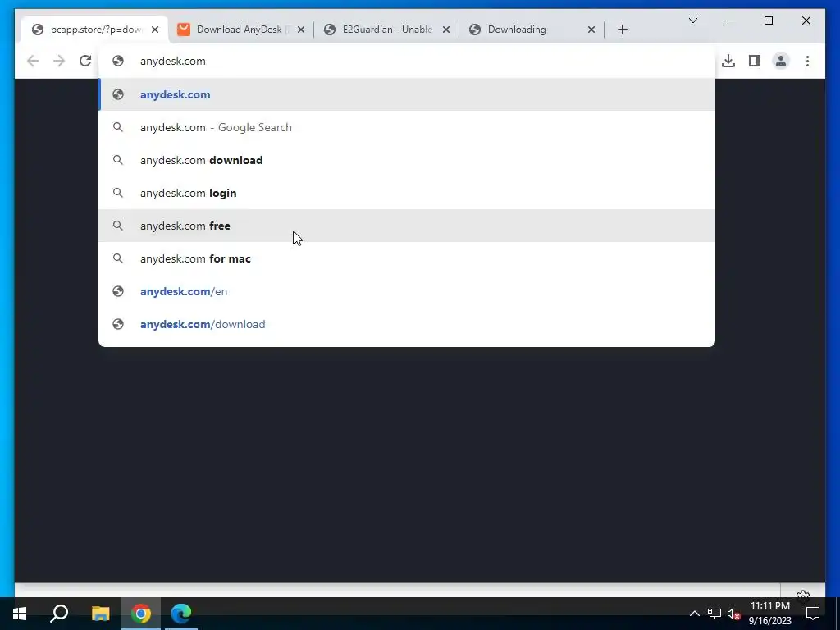Toggle the side panel icon
Screen dimensions: 840x630
[755, 61]
